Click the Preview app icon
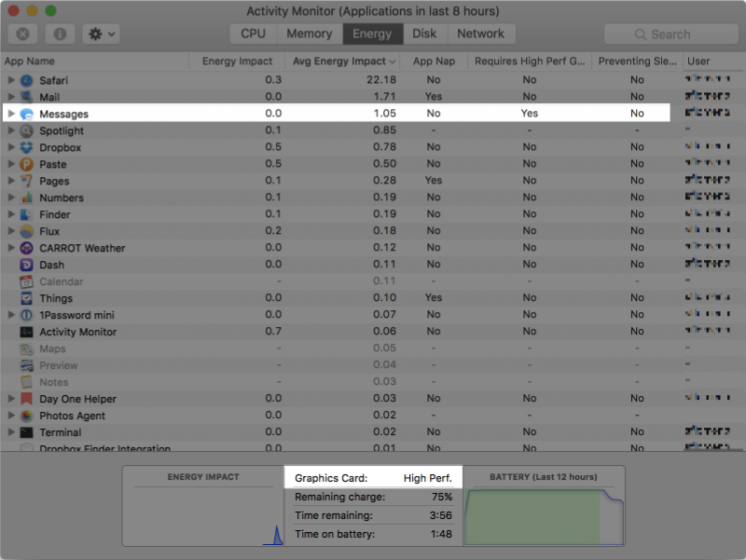The height and width of the screenshot is (560, 746). (27, 365)
